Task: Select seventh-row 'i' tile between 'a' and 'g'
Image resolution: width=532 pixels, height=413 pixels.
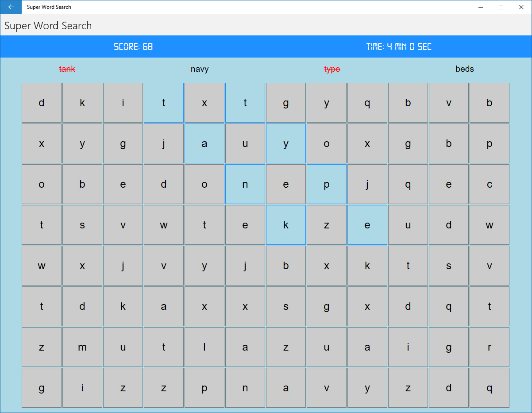Action: click(x=408, y=347)
